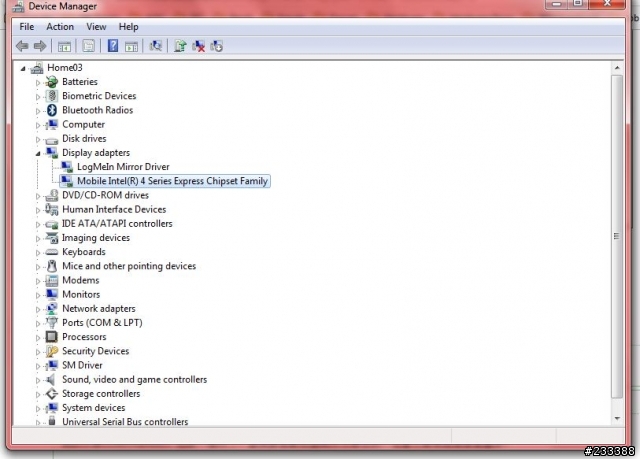Screen dimensions: 640x459
Task: Click the Batteries category icon
Action: pos(52,82)
